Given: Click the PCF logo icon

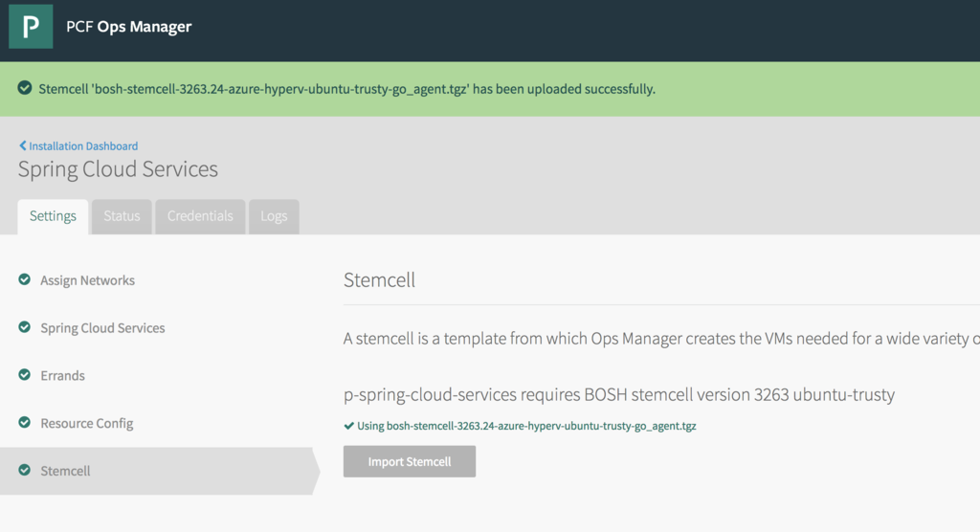Looking at the screenshot, I should pyautogui.click(x=31, y=27).
